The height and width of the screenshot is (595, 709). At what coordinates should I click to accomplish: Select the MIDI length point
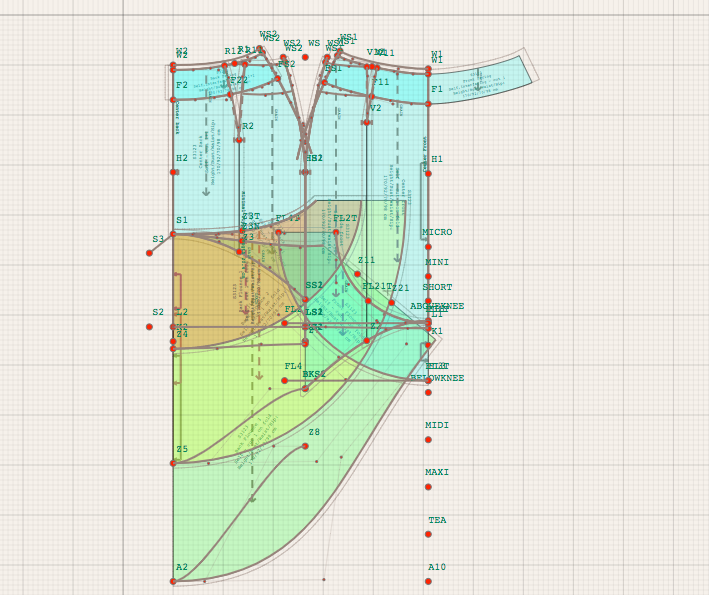coord(428,439)
